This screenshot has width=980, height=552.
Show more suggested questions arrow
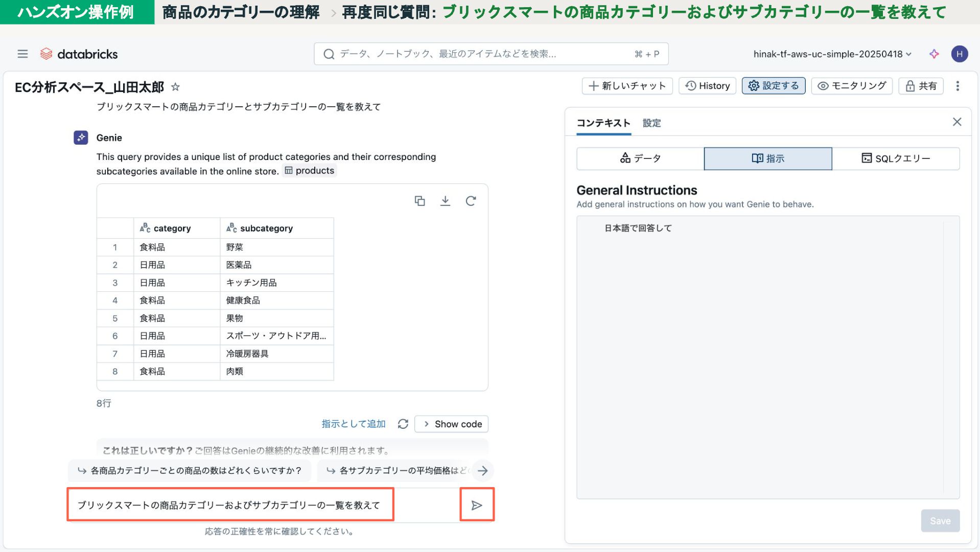click(x=482, y=471)
